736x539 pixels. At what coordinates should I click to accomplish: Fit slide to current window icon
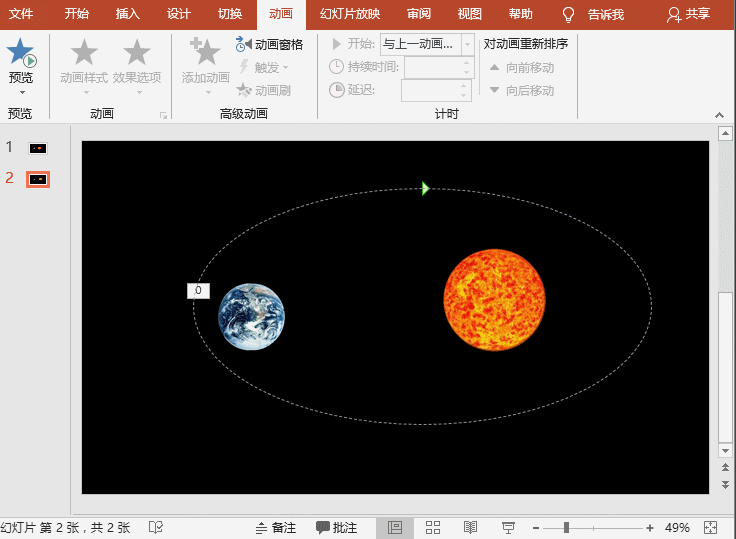click(711, 528)
